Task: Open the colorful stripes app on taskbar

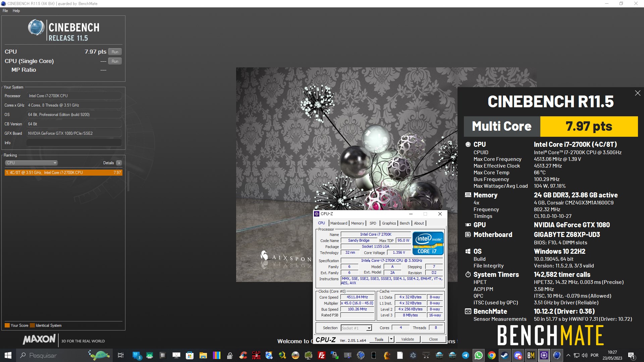Action: 217,355
